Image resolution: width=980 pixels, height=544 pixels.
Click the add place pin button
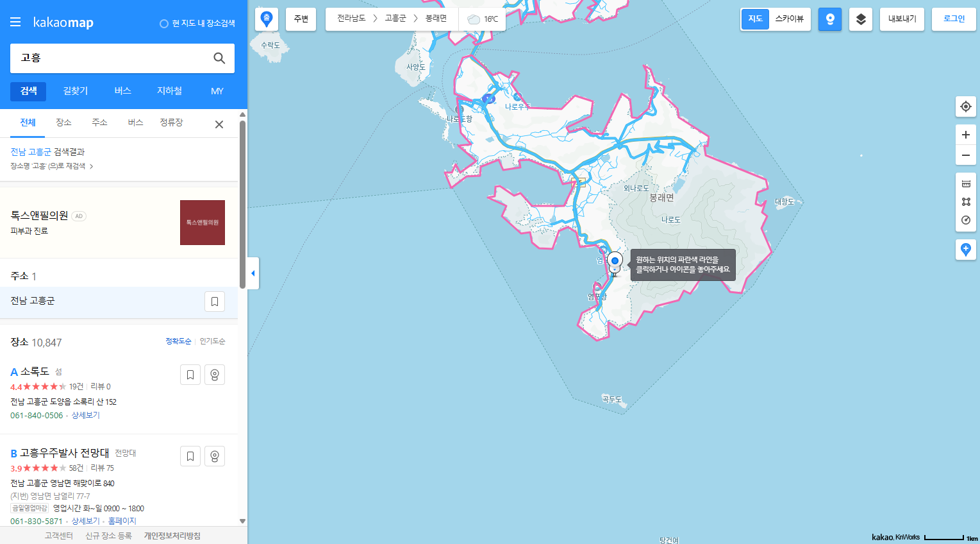click(x=966, y=250)
